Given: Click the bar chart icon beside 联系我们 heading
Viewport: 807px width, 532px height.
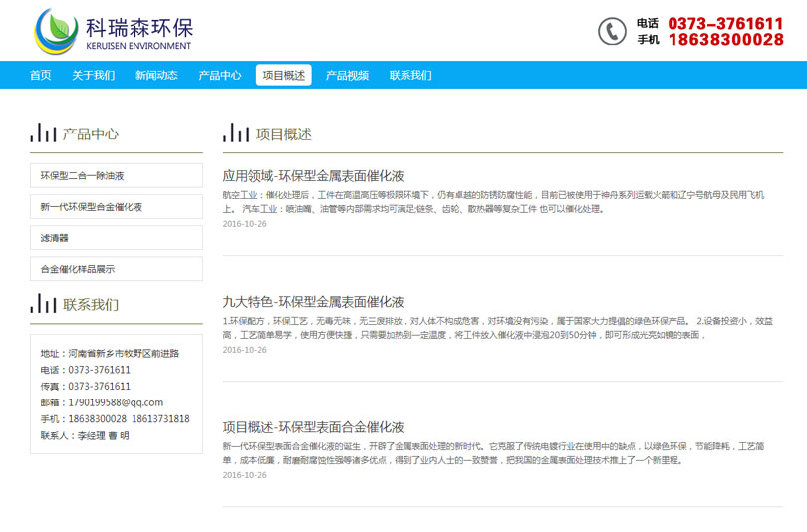Looking at the screenshot, I should coord(43,303).
